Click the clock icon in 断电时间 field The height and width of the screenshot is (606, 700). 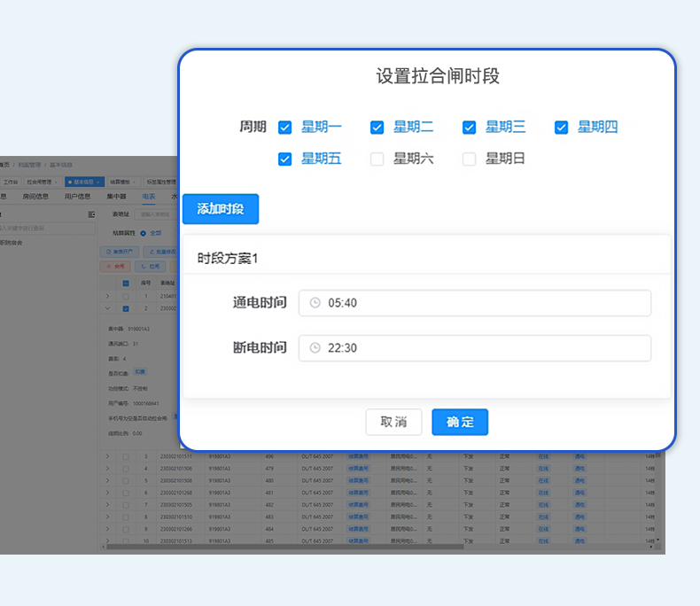315,348
